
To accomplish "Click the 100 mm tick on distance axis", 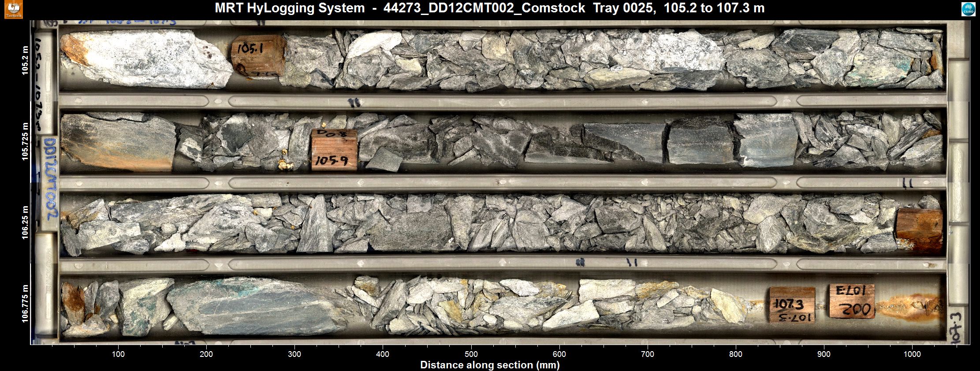I will tap(118, 354).
